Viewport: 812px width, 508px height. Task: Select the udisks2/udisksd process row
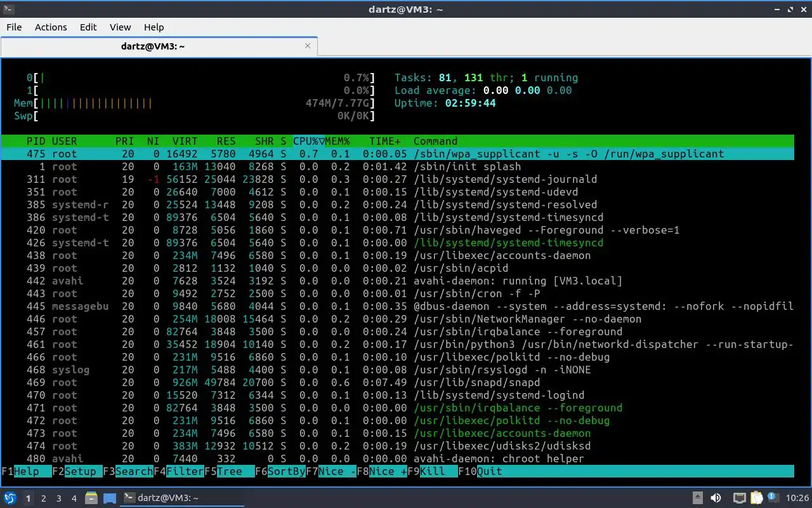397,446
